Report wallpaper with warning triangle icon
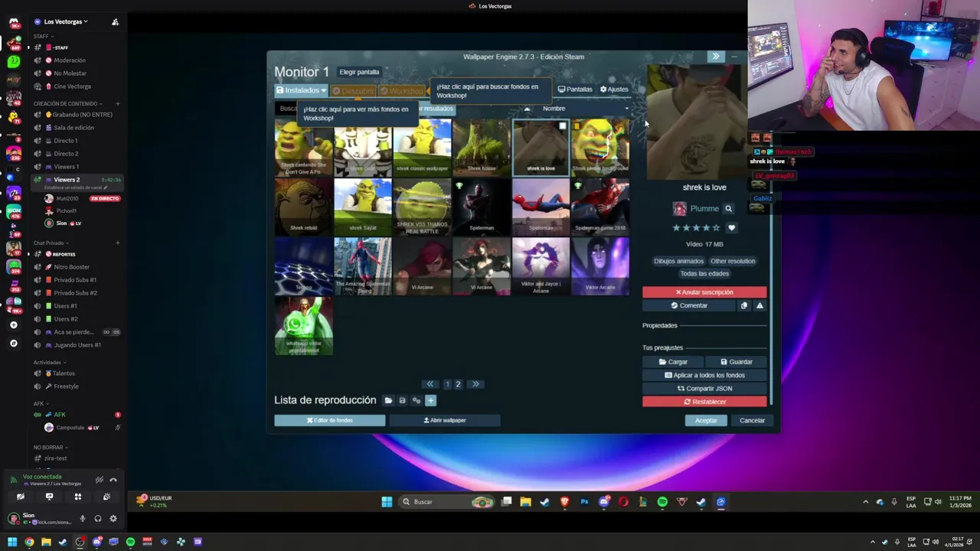Viewport: 980px width, 551px height. [759, 305]
